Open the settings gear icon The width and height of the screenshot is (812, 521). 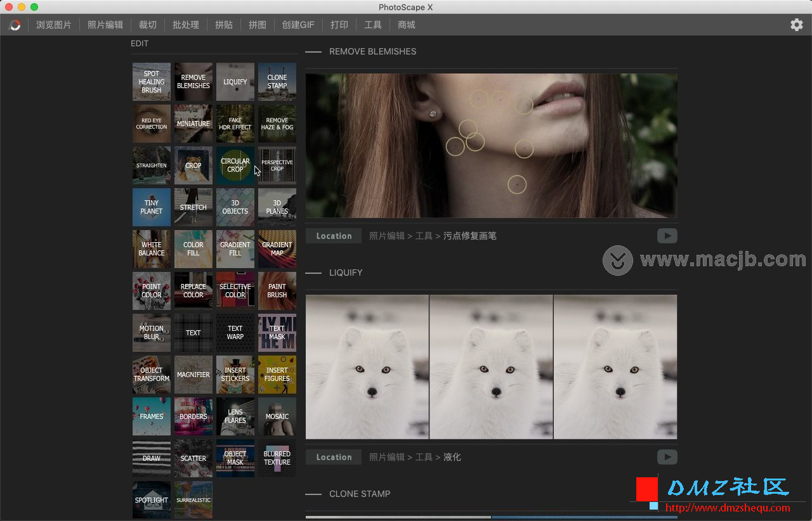click(797, 25)
